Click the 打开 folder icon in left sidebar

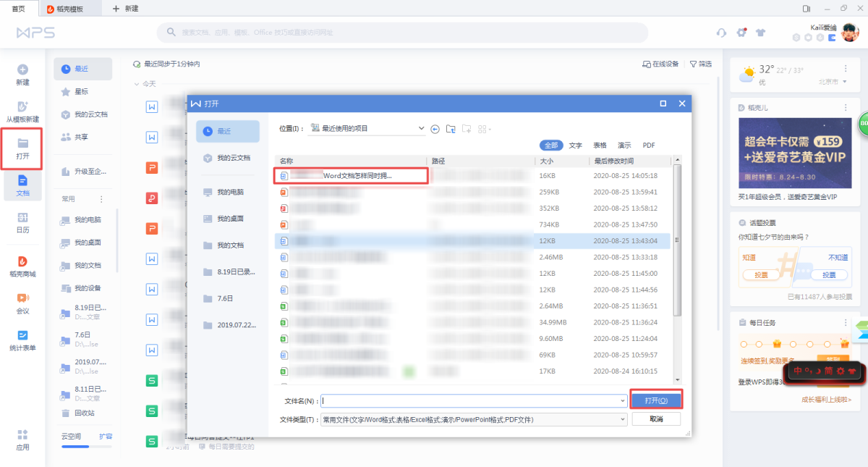coord(22,143)
